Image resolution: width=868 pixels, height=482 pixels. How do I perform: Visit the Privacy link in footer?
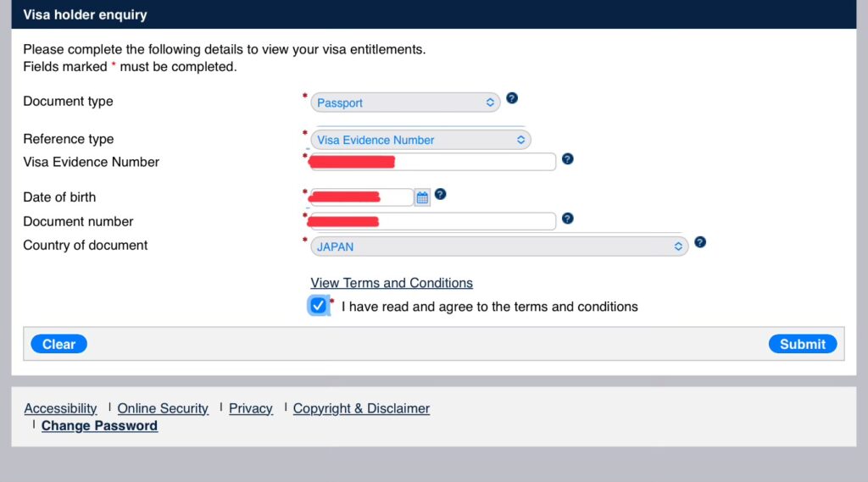coord(251,408)
